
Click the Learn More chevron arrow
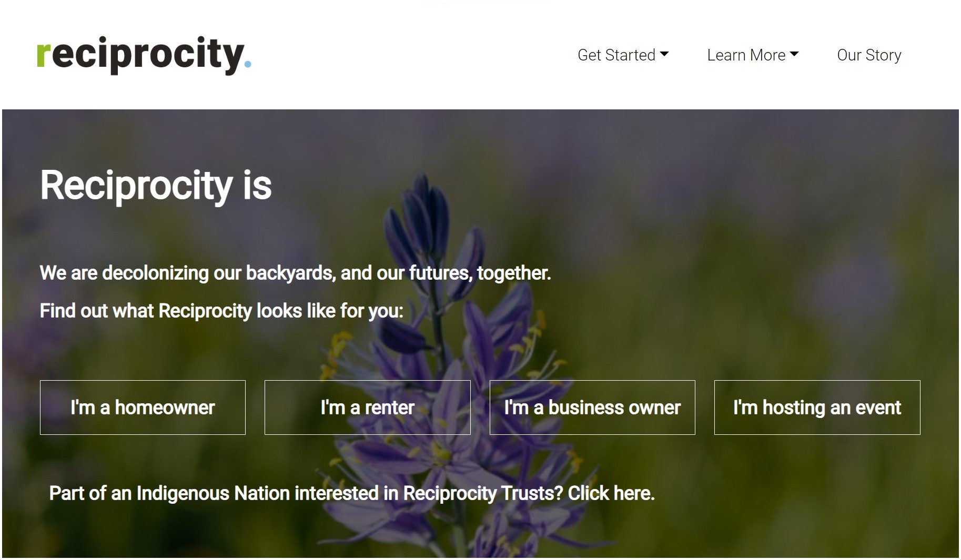tap(794, 55)
